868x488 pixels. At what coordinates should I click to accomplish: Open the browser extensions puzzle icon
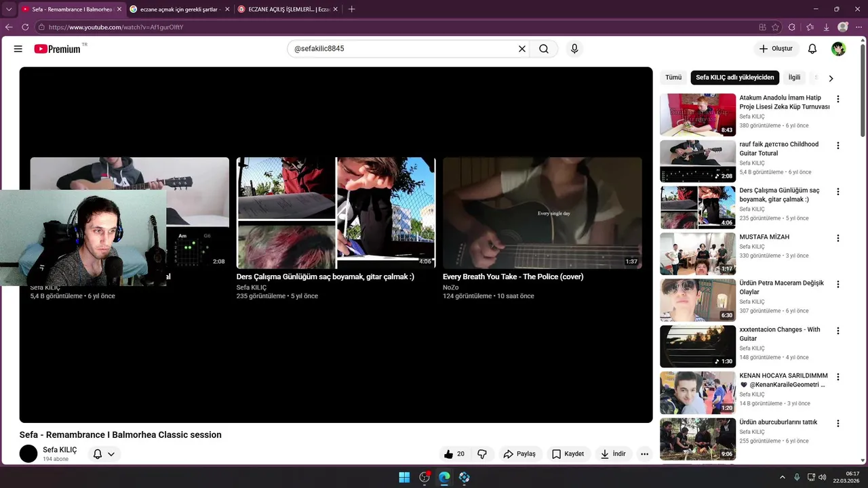pyautogui.click(x=792, y=27)
